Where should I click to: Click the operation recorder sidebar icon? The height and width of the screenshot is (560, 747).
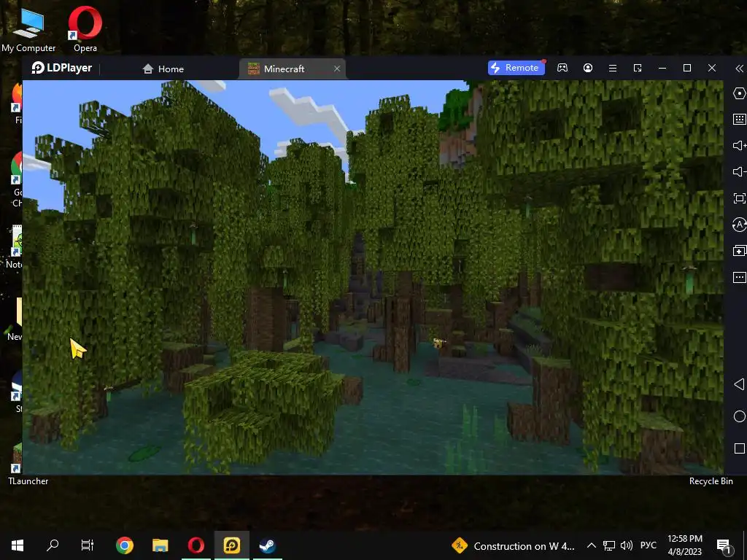[x=740, y=225]
